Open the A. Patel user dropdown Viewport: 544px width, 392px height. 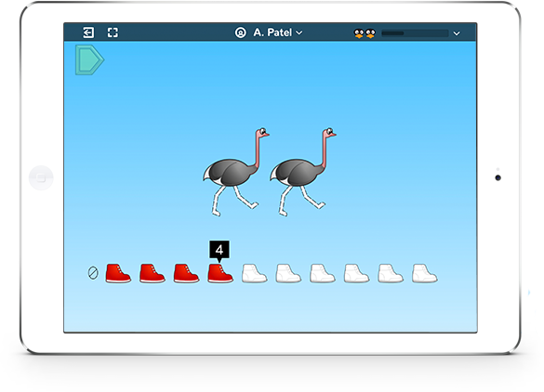(x=278, y=33)
